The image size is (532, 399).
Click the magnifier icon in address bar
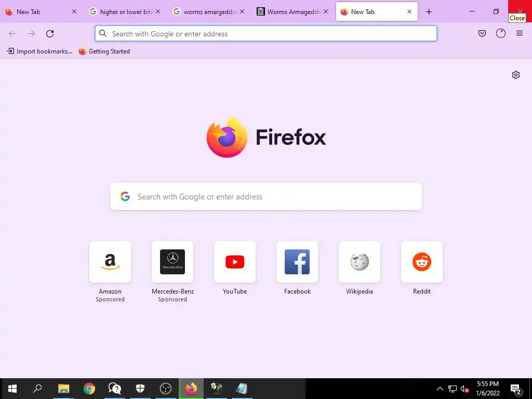pos(103,33)
